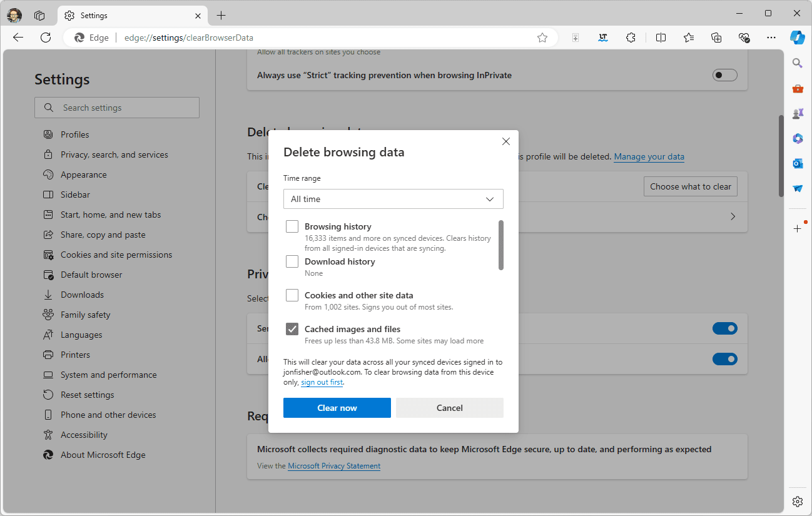812x516 pixels.
Task: Open the tab actions menu icon
Action: coord(39,15)
